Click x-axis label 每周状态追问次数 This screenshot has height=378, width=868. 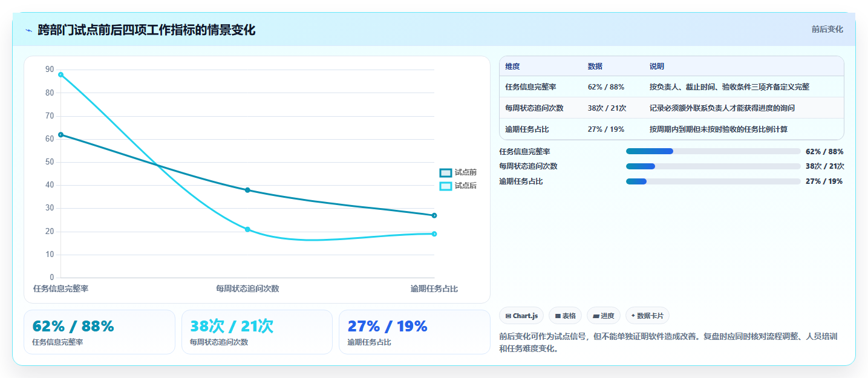pos(247,288)
